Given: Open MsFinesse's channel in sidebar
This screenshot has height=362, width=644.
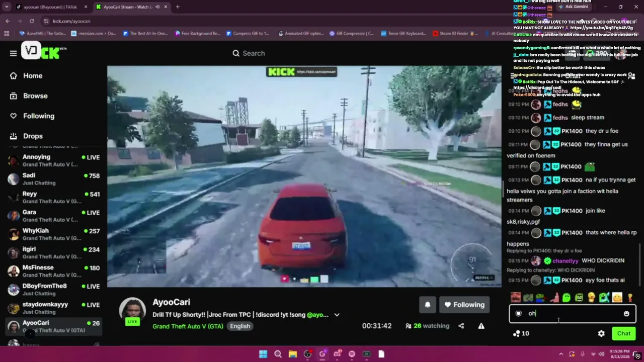Looking at the screenshot, I should tap(54, 271).
